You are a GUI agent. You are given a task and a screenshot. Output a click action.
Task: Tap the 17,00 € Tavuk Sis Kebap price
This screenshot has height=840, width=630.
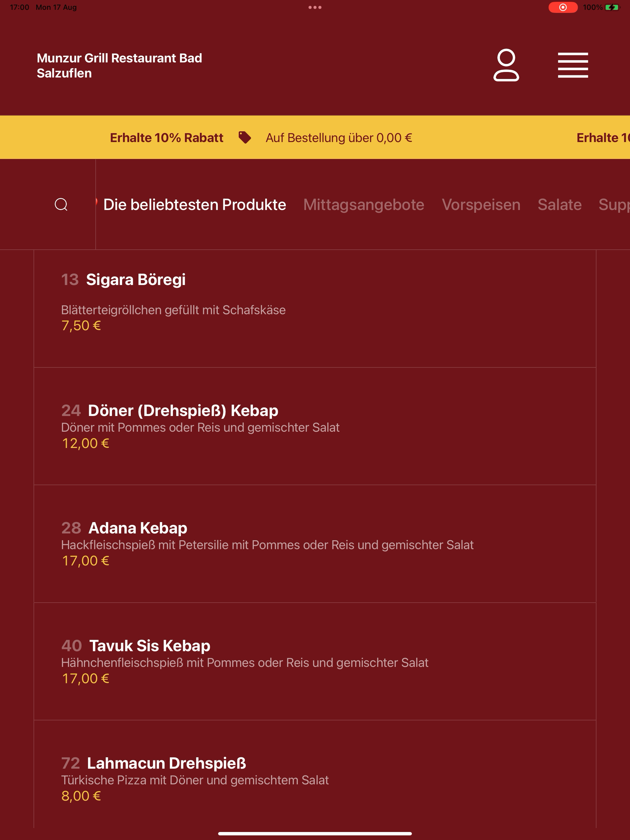click(x=86, y=679)
